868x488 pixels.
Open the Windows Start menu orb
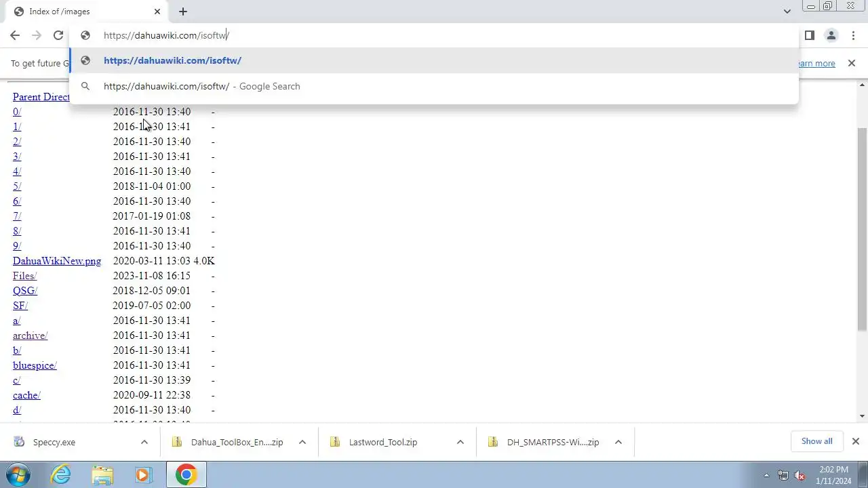click(18, 474)
